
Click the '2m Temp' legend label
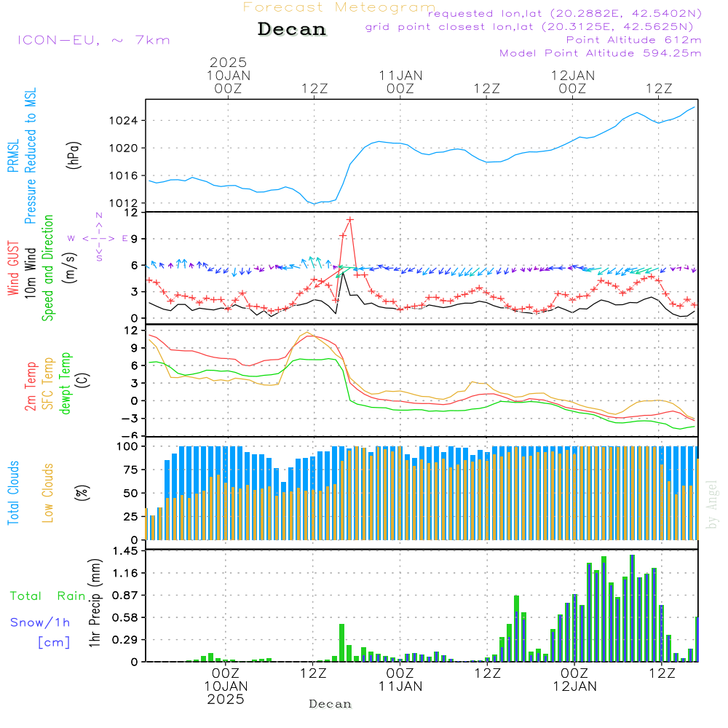click(30, 387)
